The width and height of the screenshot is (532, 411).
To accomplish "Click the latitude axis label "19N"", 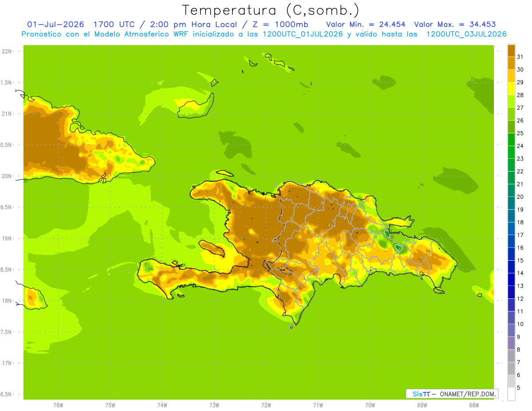I will pyautogui.click(x=7, y=239).
